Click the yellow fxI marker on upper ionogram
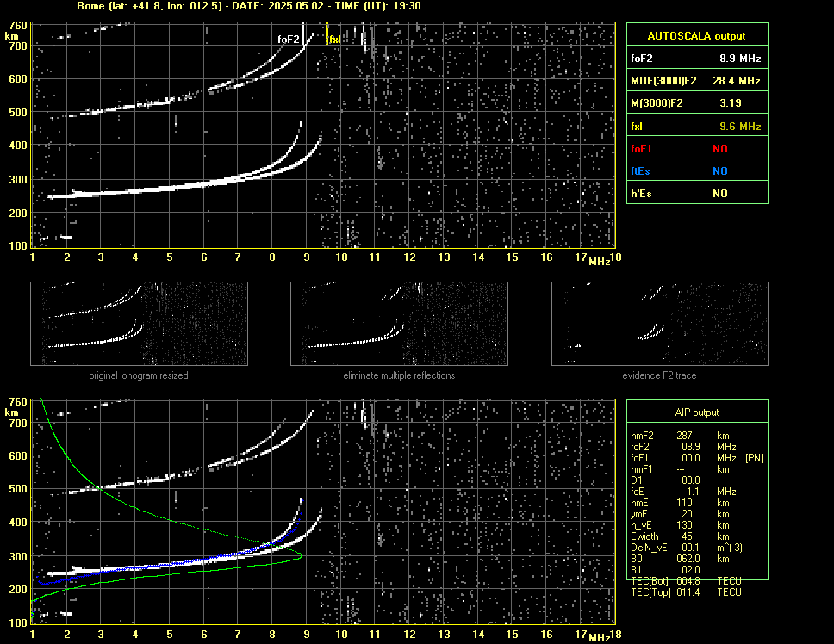 (333, 40)
